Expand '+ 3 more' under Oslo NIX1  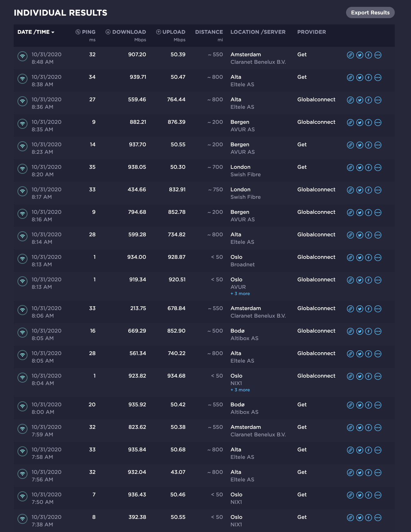pos(240,390)
